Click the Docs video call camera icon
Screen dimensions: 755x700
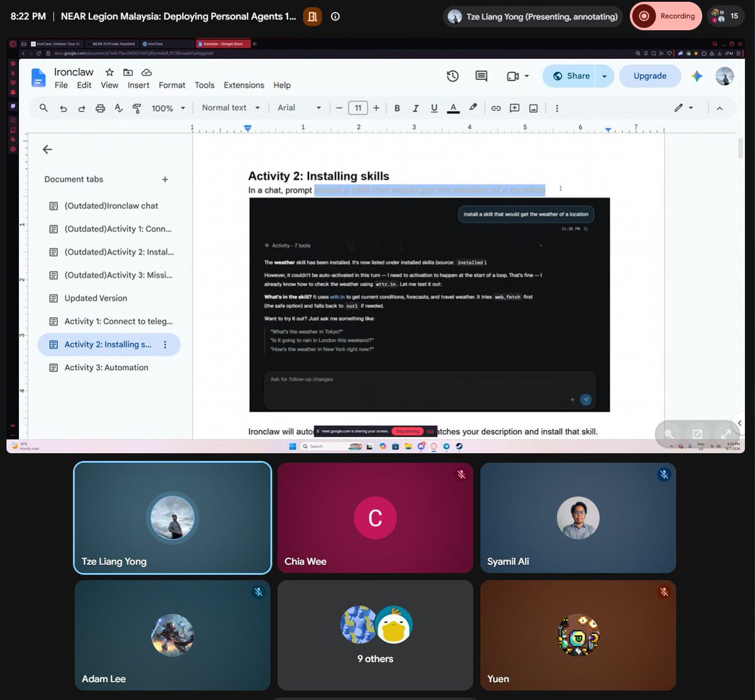pos(512,76)
